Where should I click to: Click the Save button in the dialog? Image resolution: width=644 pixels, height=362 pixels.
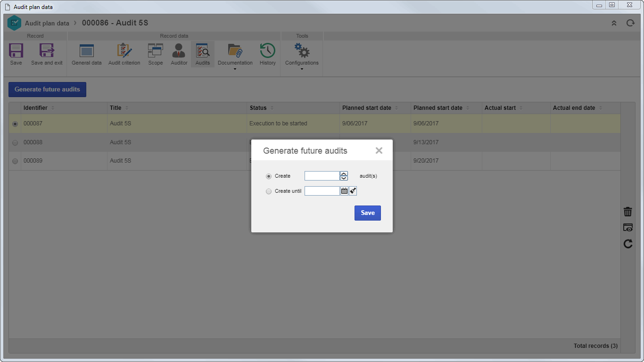click(x=368, y=213)
